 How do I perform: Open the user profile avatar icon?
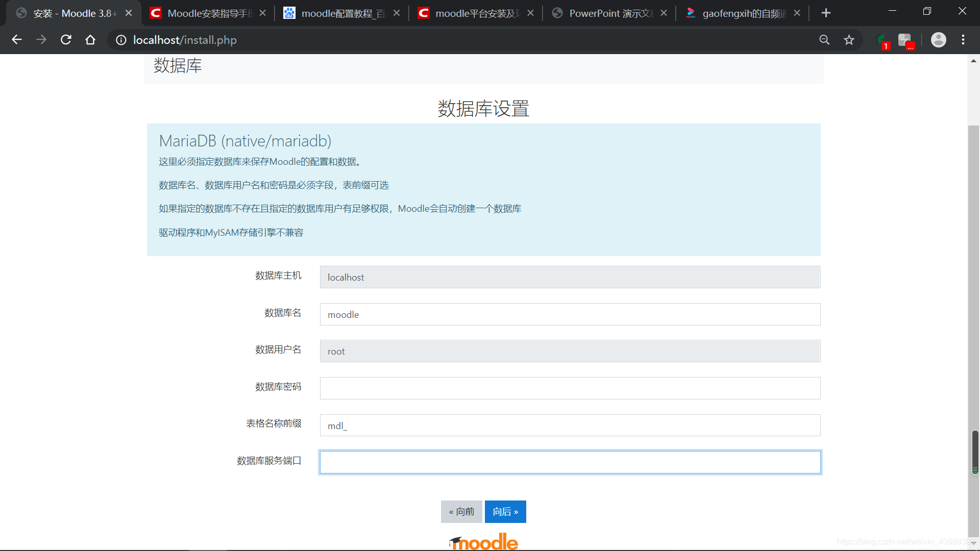[938, 40]
